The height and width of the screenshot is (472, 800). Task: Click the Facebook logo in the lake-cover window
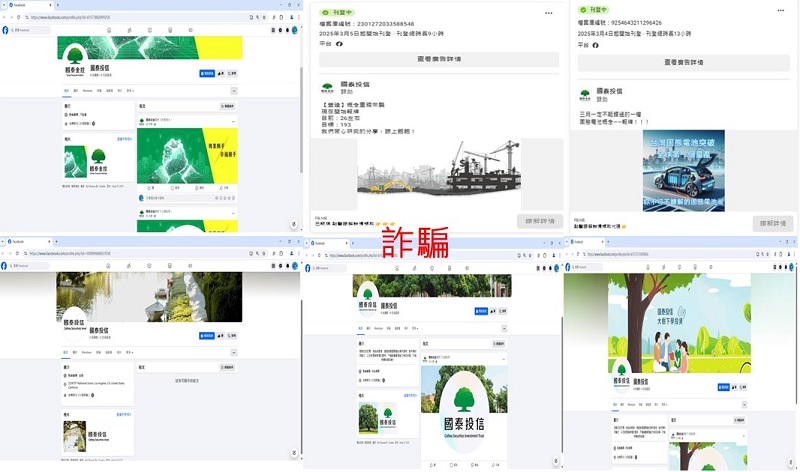pyautogui.click(x=4, y=266)
